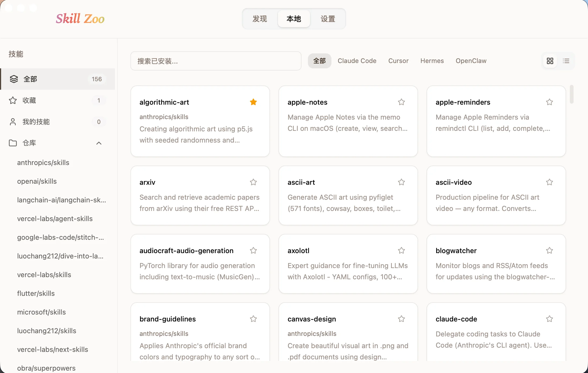Toggle star on ascii-video card

(550, 182)
